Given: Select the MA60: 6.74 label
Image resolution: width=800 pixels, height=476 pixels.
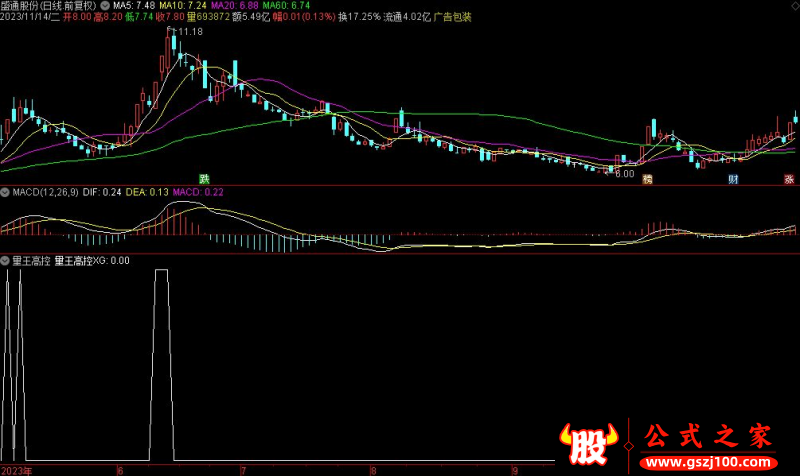Looking at the screenshot, I should click(286, 6).
